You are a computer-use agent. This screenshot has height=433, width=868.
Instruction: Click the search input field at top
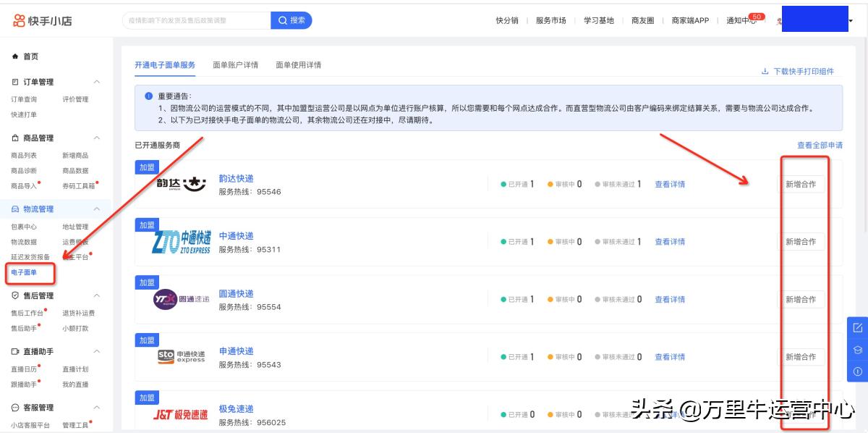[x=195, y=20]
